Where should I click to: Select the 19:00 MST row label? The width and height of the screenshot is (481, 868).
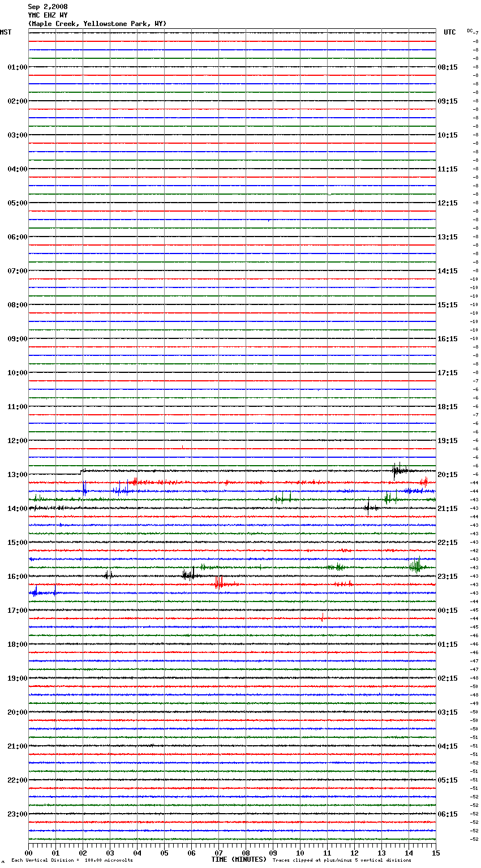point(18,678)
